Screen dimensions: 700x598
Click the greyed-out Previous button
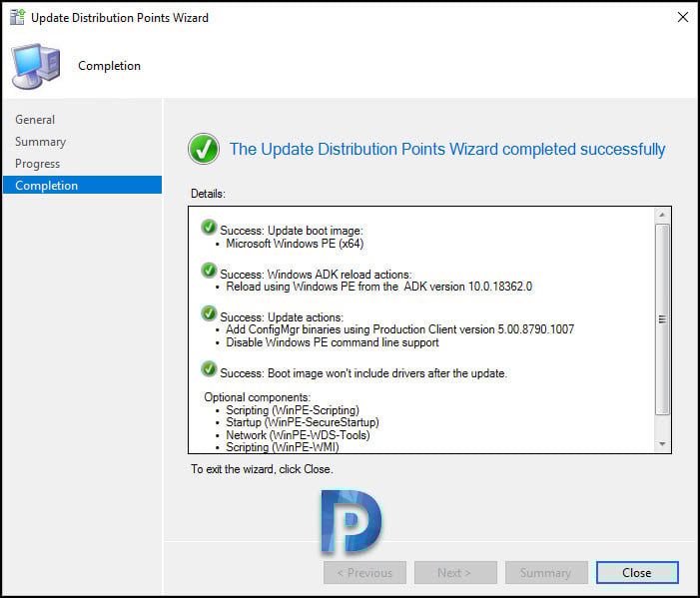(364, 573)
